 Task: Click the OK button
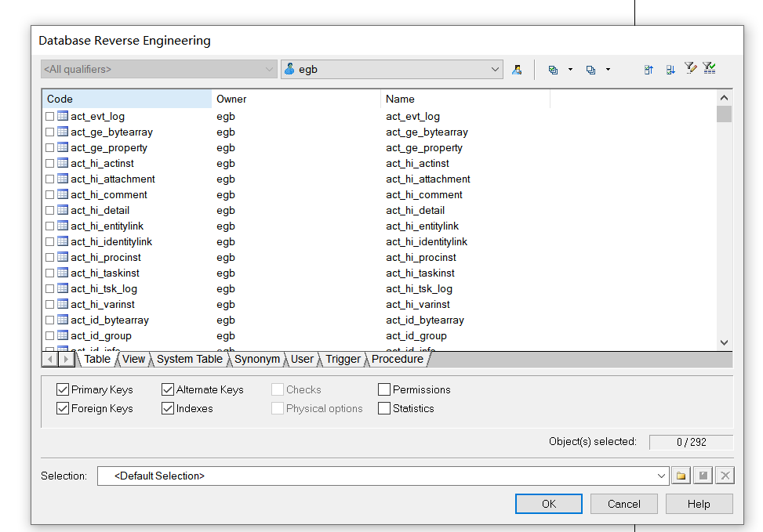click(548, 504)
